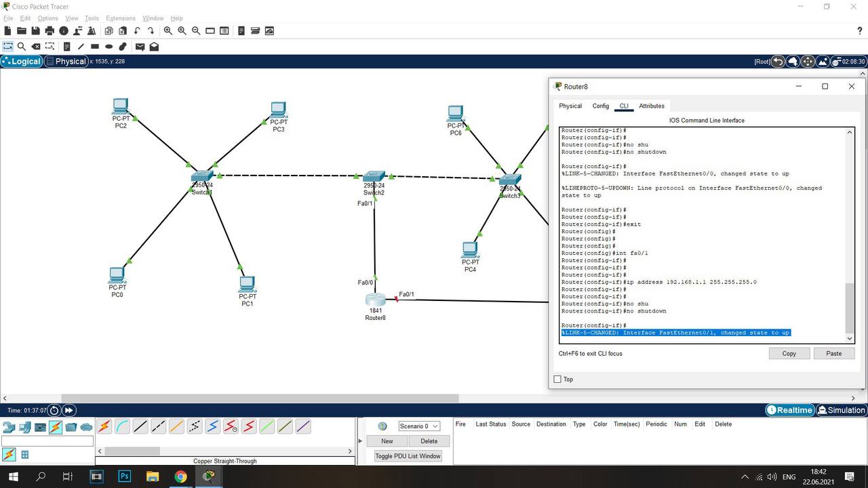Click the Delete scenario button
Image resolution: width=868 pixels, height=488 pixels.
(429, 441)
